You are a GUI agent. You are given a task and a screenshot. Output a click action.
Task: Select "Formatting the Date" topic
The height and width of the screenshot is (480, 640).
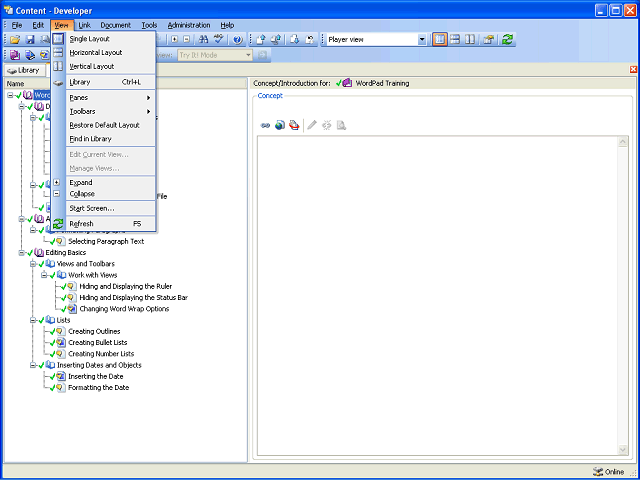tap(98, 388)
